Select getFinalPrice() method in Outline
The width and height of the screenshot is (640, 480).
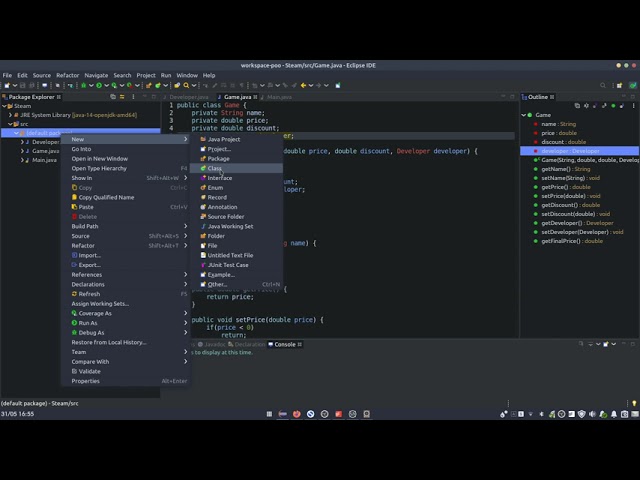pos(572,241)
